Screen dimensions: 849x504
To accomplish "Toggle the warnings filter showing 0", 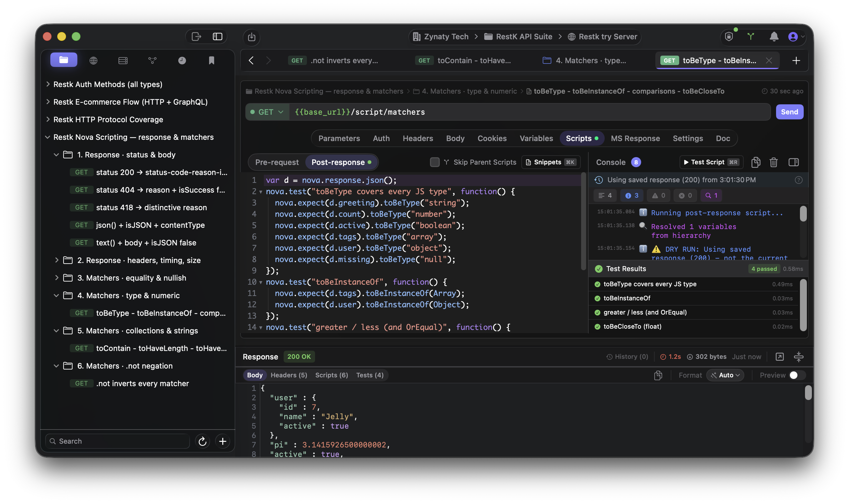I will (658, 195).
